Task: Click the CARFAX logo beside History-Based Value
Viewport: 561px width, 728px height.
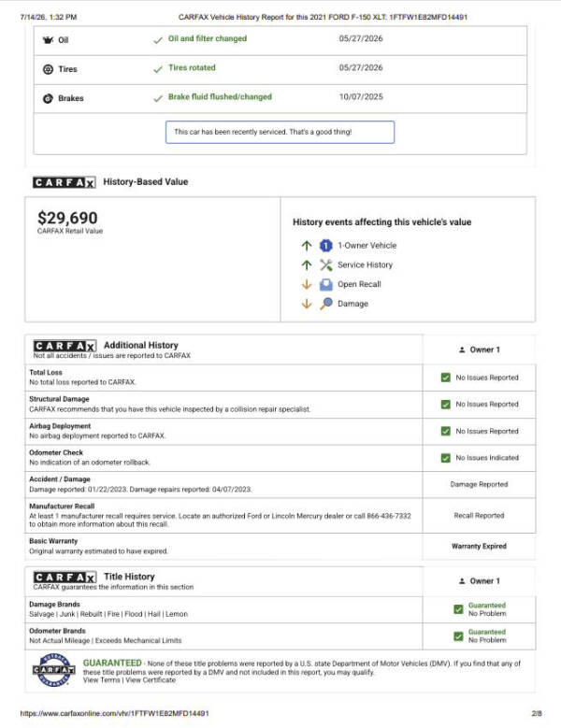Action: click(x=65, y=182)
